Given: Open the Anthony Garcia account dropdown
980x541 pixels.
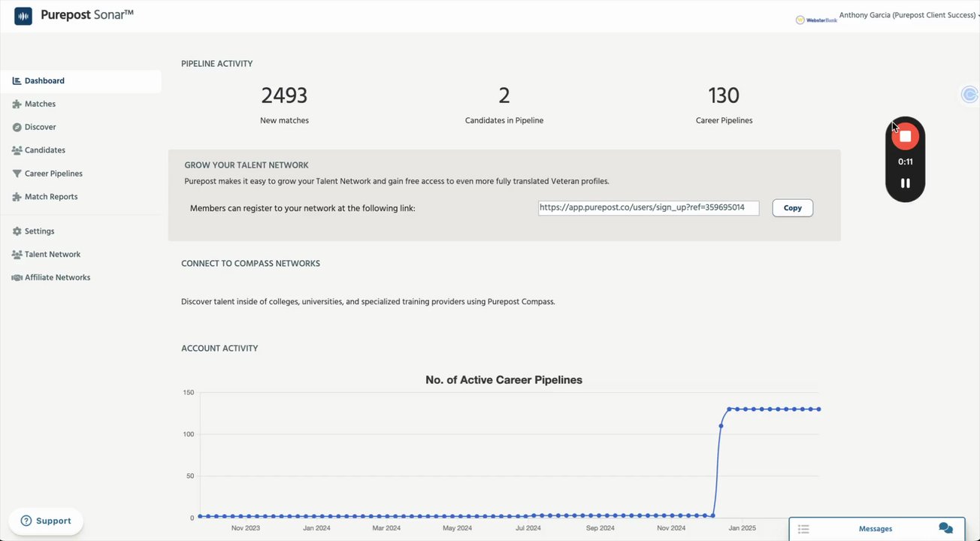Looking at the screenshot, I should pos(908,16).
